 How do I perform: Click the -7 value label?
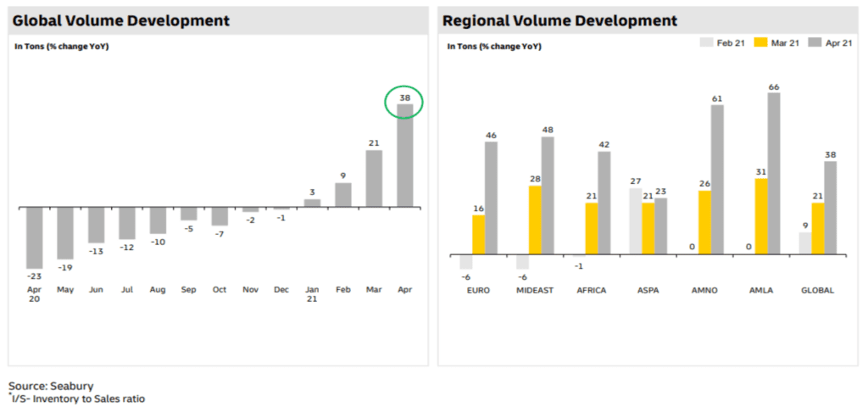coord(220,234)
